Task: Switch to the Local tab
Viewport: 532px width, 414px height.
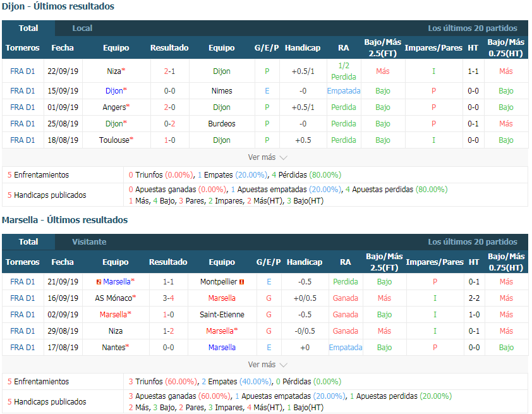Action: click(82, 28)
